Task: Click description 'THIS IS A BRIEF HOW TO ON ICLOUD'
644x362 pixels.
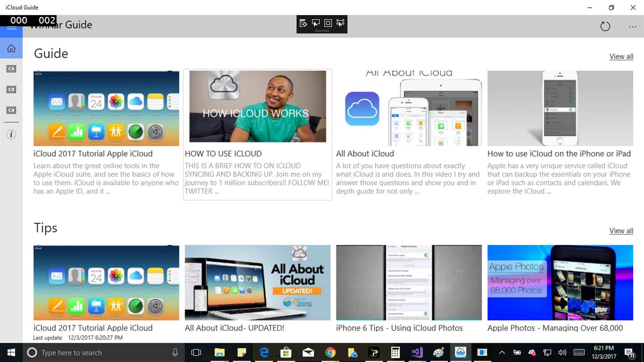Action: tap(257, 178)
